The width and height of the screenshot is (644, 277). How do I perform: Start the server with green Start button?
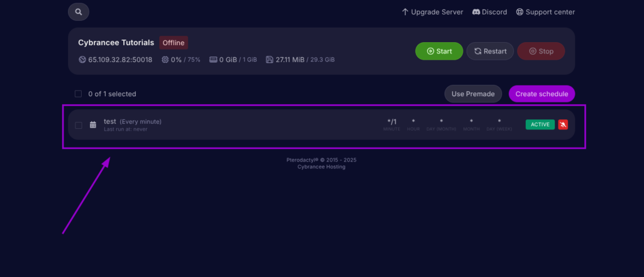coord(439,51)
